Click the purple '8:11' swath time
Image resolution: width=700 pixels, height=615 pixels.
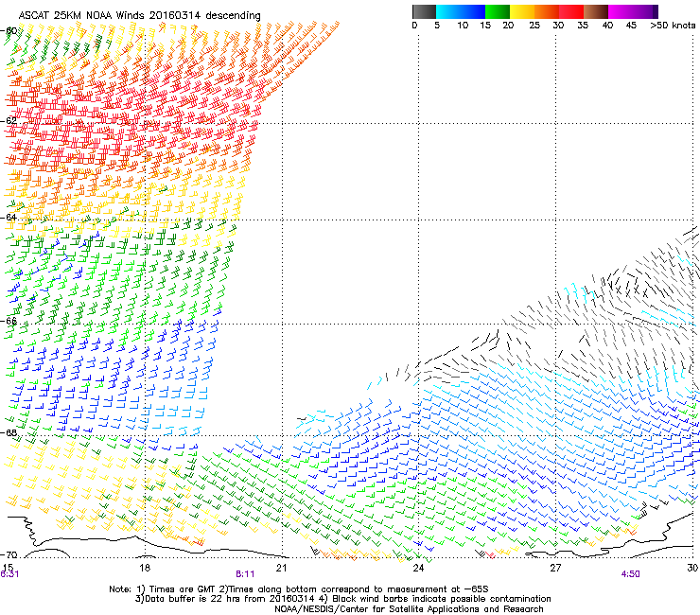click(245, 574)
